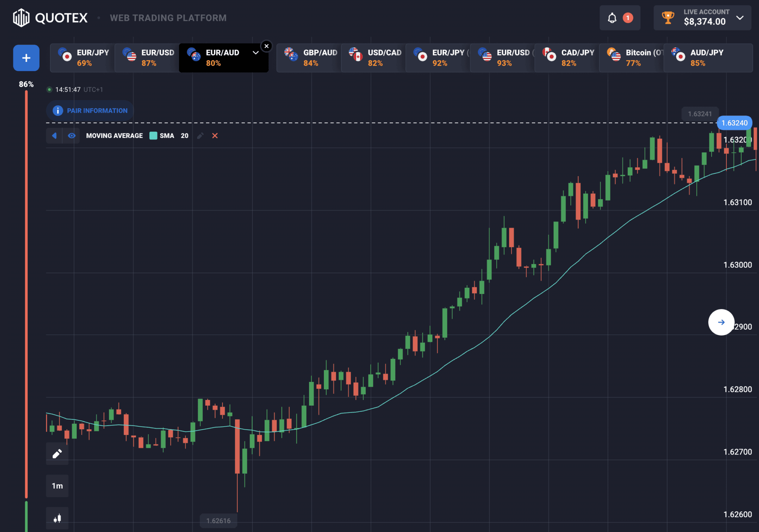Remove the Moving Average indicator
Viewport: 759px width, 532px height.
215,136
